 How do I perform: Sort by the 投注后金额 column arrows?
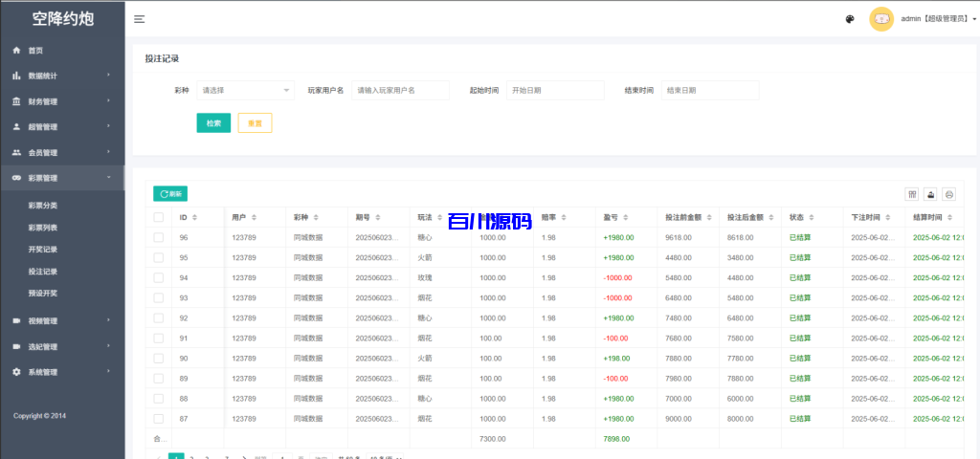[771, 217]
